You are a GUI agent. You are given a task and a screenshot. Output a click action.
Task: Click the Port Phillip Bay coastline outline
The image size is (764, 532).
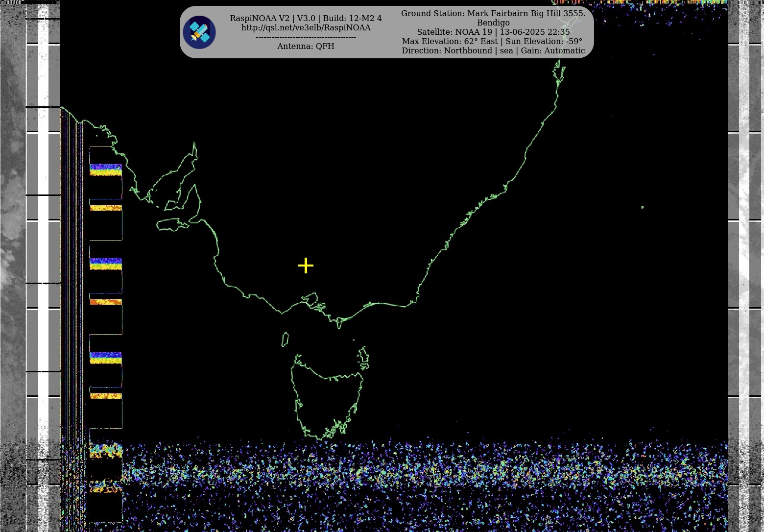pyautogui.click(x=310, y=298)
